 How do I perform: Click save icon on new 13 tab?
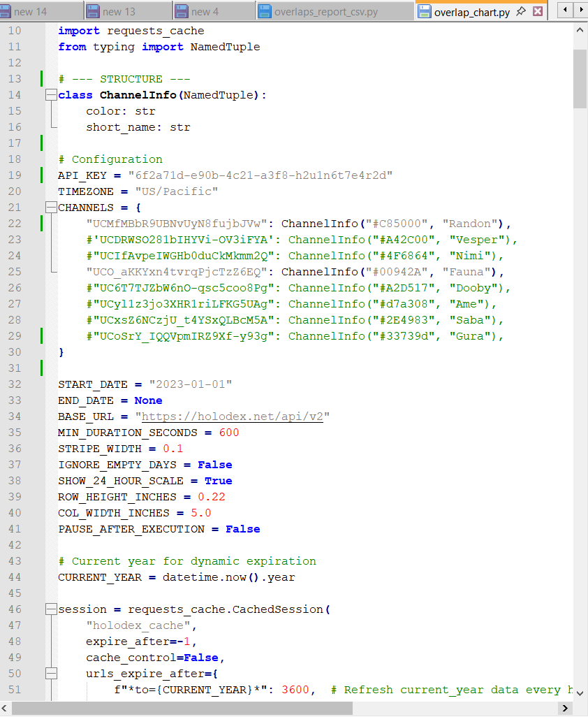[93, 11]
